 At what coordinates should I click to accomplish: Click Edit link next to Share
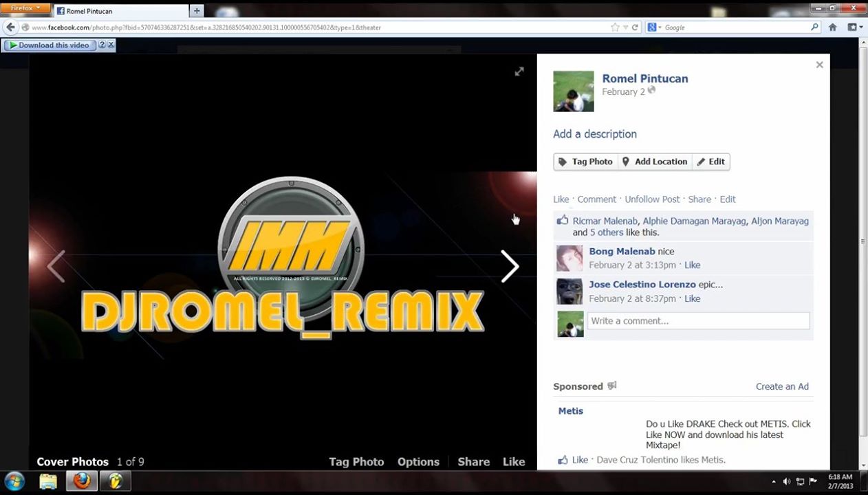point(728,199)
